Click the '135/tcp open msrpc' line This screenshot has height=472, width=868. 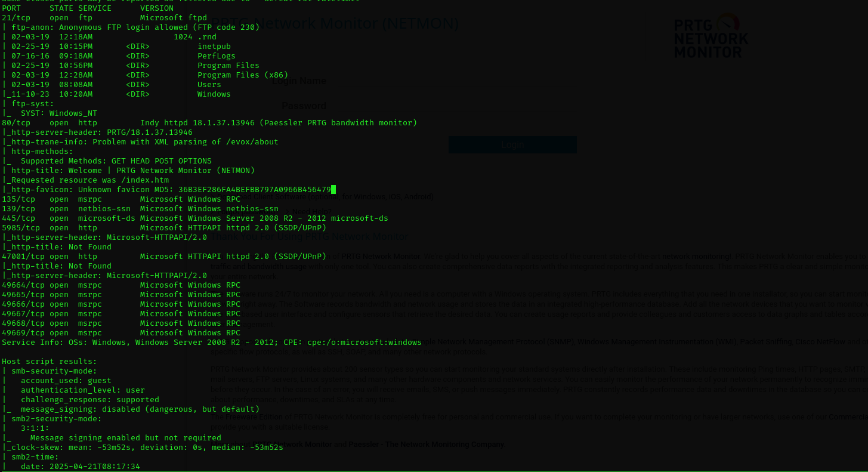coord(121,199)
